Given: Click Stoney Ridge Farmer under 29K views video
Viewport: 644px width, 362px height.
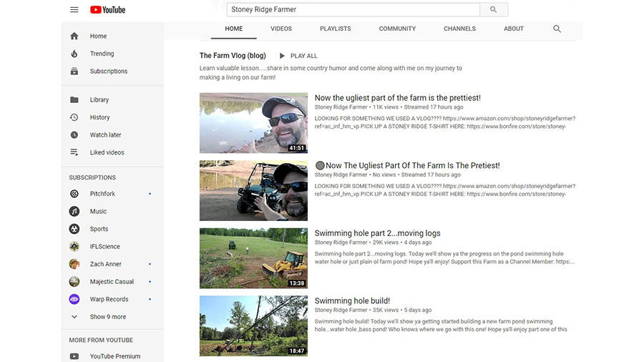Looking at the screenshot, I should (x=341, y=243).
